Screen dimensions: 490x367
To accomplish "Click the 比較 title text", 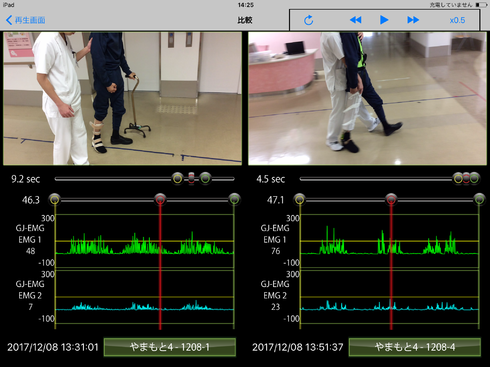I will click(245, 20).
